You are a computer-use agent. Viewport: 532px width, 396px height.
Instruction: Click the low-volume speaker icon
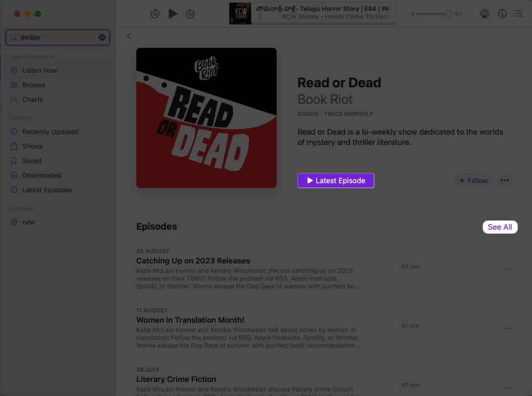click(x=412, y=14)
